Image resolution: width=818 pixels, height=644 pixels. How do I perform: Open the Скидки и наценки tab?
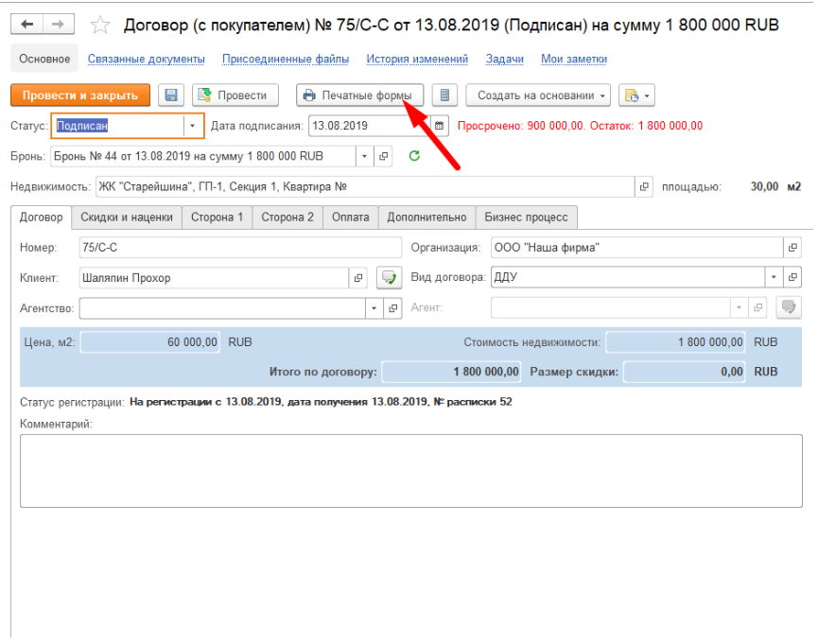pyautogui.click(x=127, y=218)
